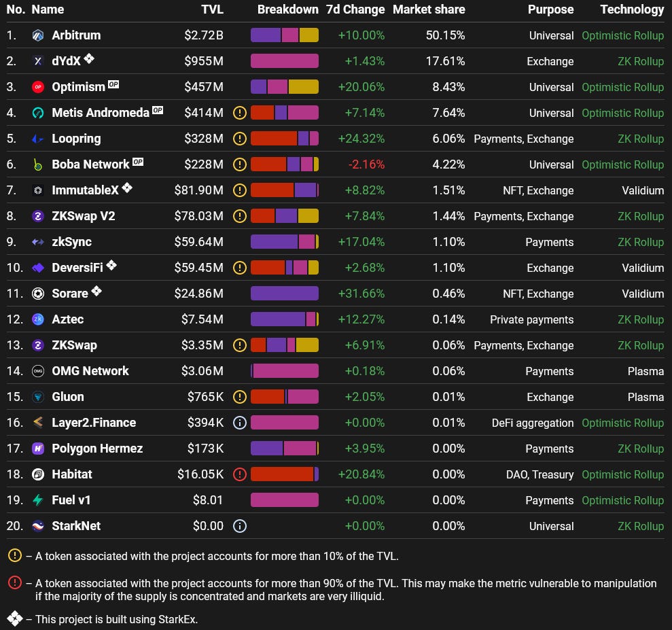The height and width of the screenshot is (630, 672).
Task: Click the StarkEx diamond badge beside dYdX
Action: [89, 58]
